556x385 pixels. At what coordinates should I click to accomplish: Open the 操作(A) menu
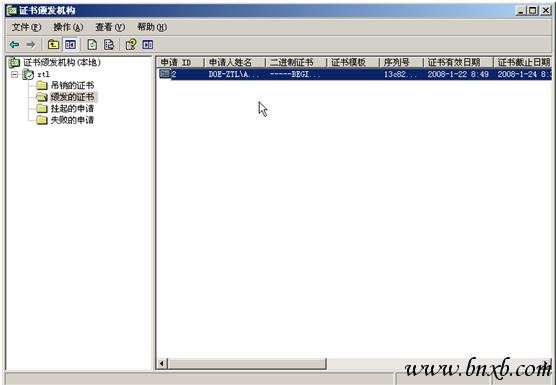click(x=68, y=27)
